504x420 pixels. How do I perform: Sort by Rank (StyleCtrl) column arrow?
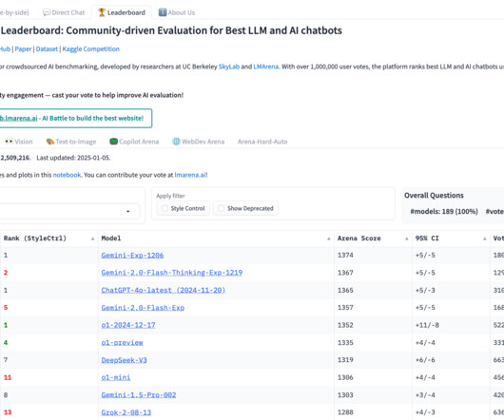pos(92,239)
